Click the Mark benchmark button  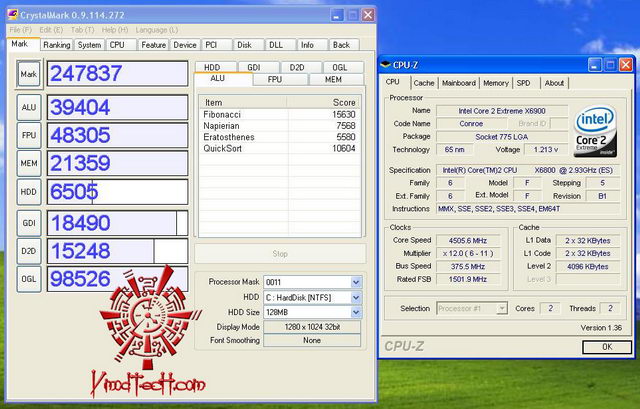coord(29,74)
